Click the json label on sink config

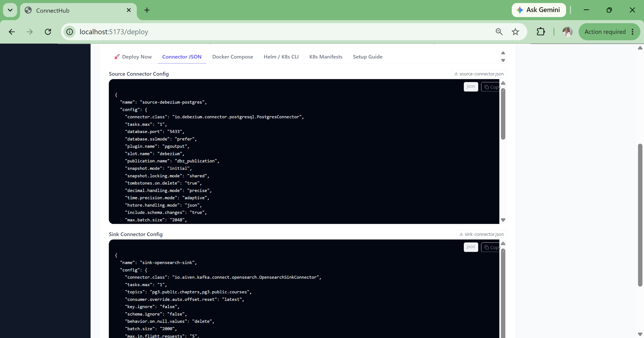pyautogui.click(x=471, y=247)
